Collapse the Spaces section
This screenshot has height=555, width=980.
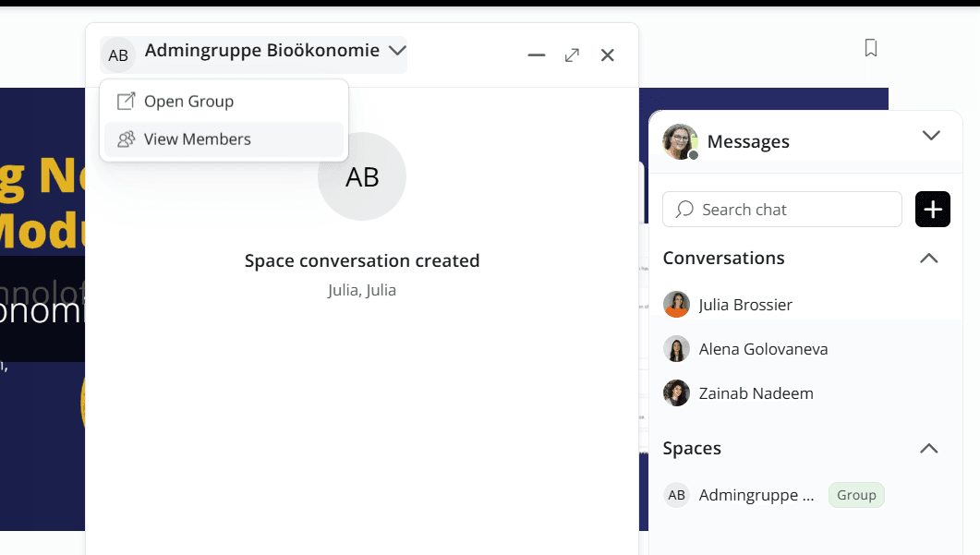pos(928,449)
